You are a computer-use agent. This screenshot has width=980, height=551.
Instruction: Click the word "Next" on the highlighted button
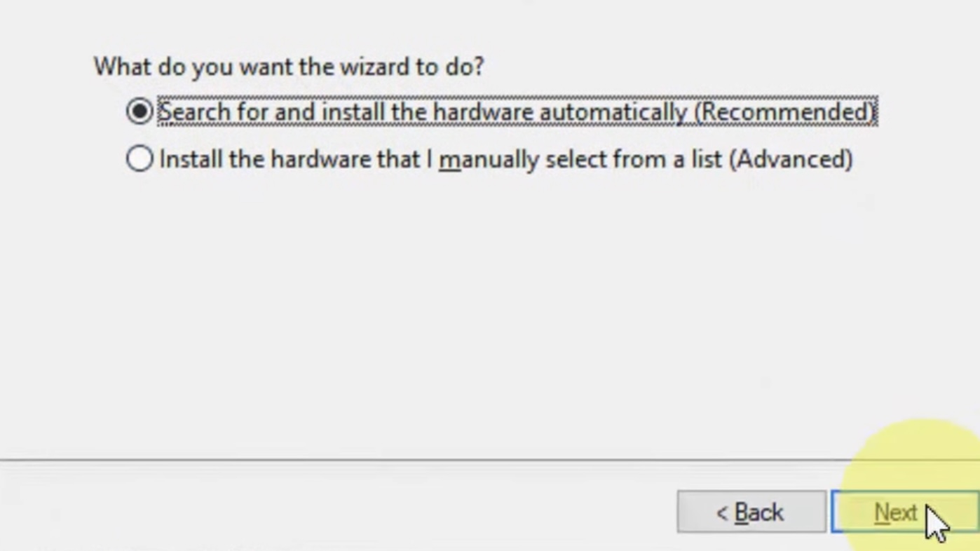[x=895, y=512]
